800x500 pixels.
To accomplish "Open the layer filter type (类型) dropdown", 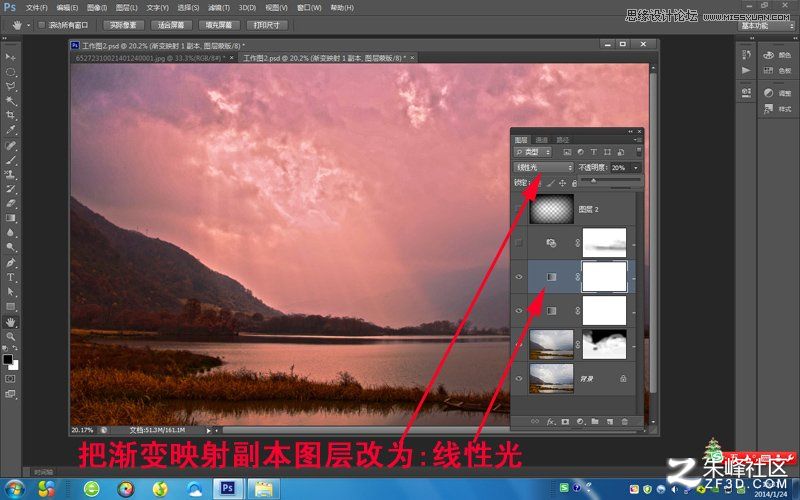I will pos(533,152).
